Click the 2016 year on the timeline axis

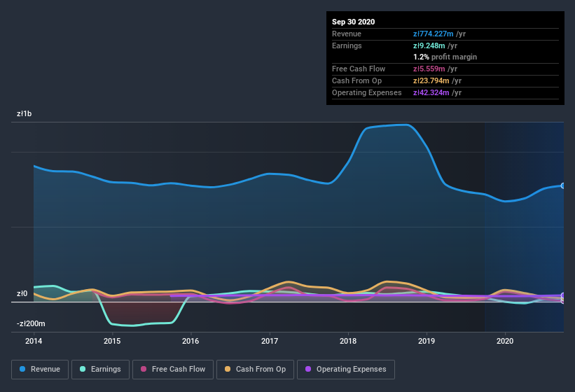[190, 341]
